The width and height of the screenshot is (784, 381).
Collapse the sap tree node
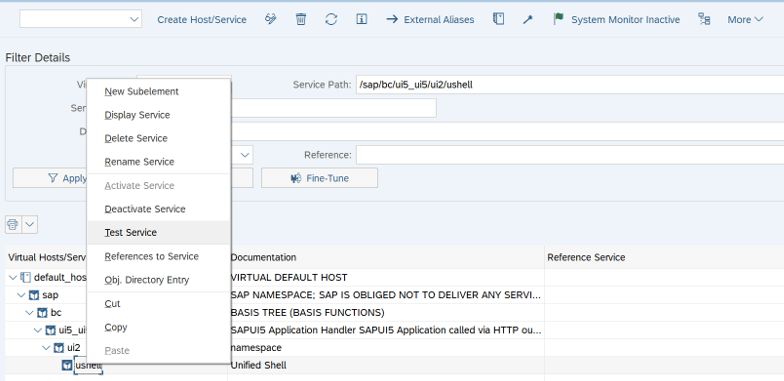pyautogui.click(x=20, y=295)
